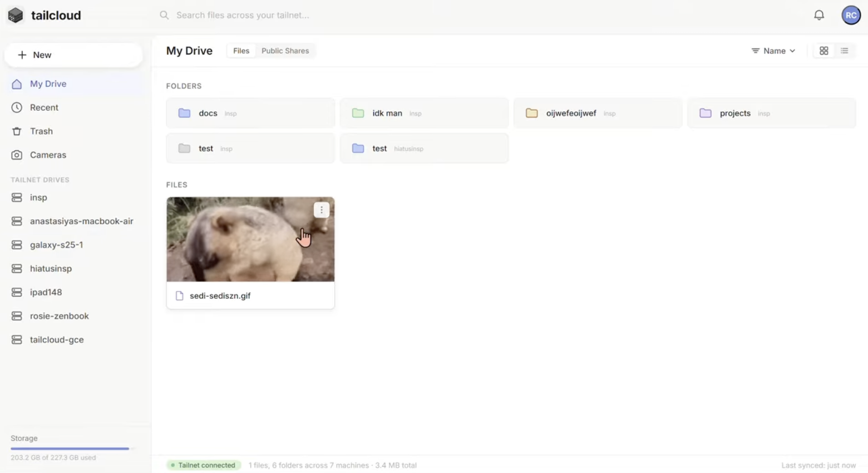Go to Recent files

coord(44,107)
